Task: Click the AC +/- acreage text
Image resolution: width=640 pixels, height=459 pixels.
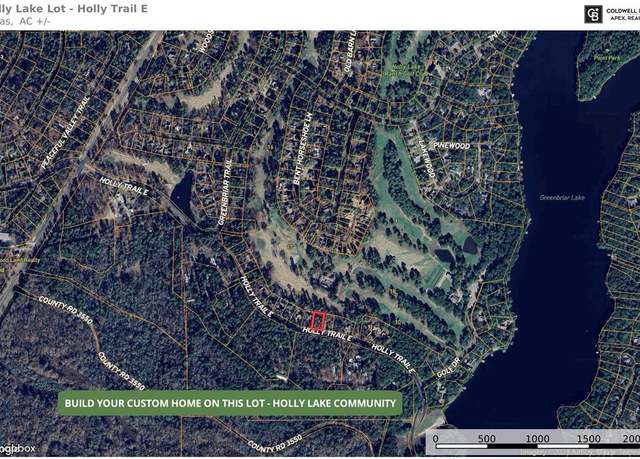Action: (x=35, y=21)
